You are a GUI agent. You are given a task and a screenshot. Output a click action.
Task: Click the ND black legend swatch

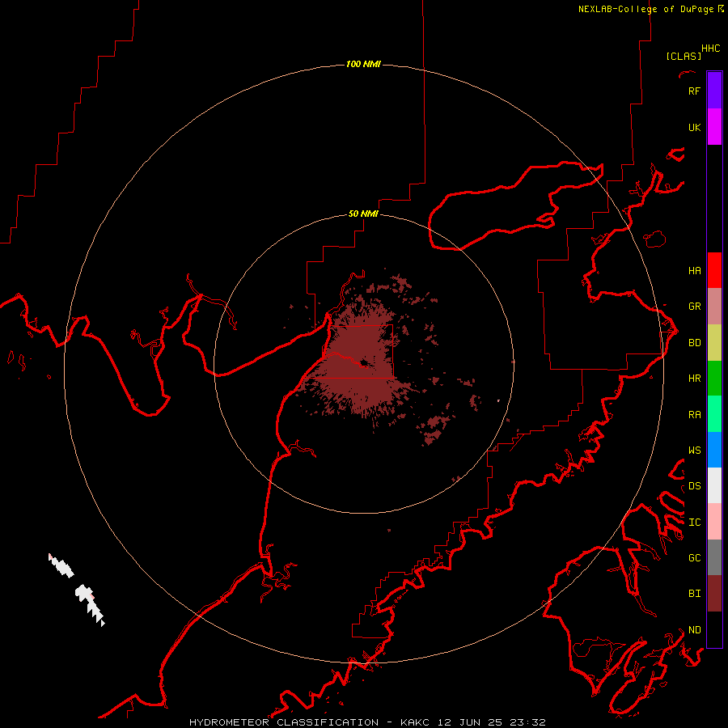coord(714,629)
